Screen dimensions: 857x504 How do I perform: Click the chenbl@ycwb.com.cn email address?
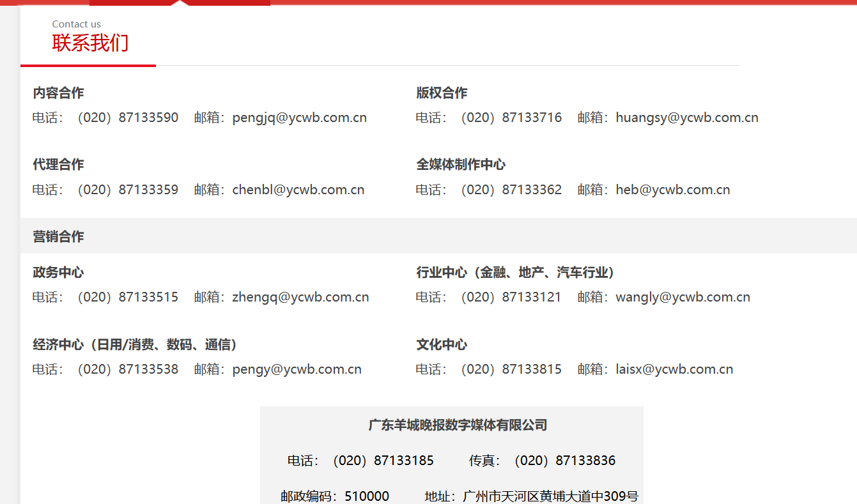[298, 189]
